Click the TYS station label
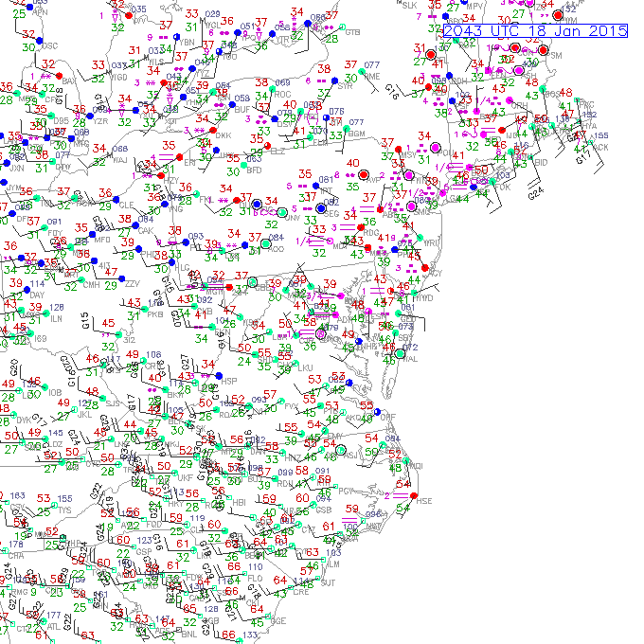This screenshot has height=644, width=644. point(64,510)
